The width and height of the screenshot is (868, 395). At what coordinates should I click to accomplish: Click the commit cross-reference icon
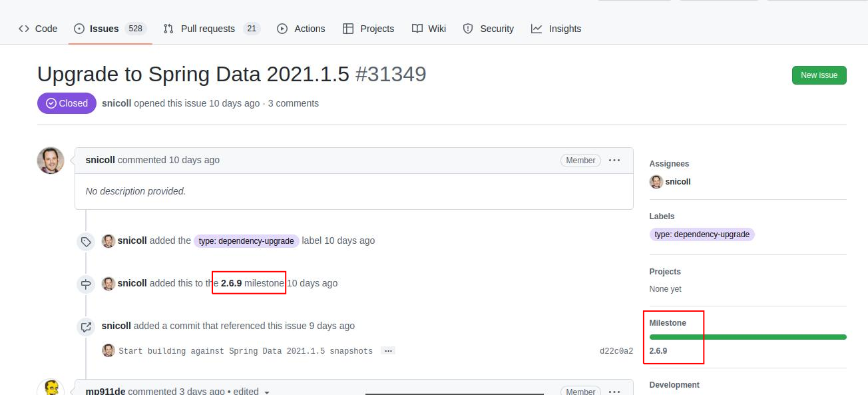(86, 326)
